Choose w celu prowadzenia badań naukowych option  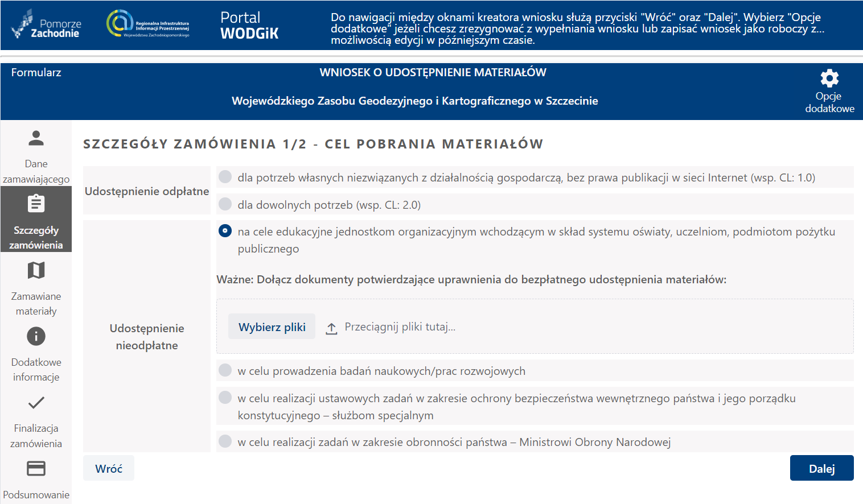click(x=225, y=370)
